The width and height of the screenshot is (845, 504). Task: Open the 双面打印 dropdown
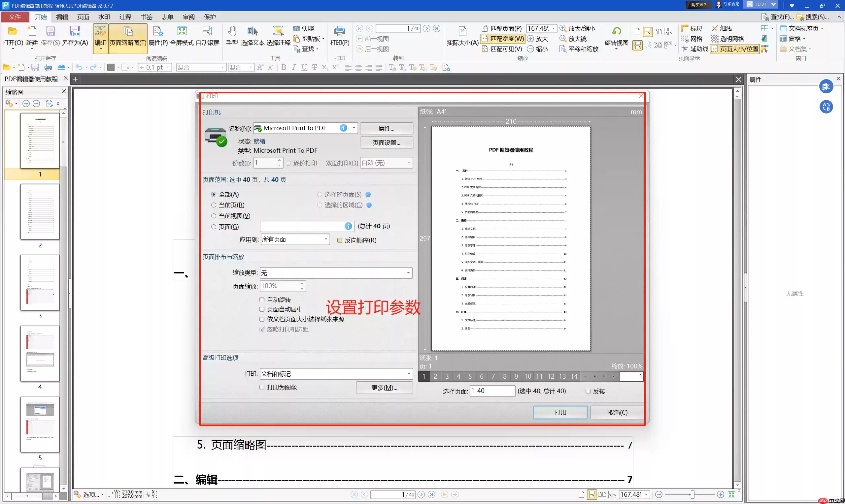408,163
